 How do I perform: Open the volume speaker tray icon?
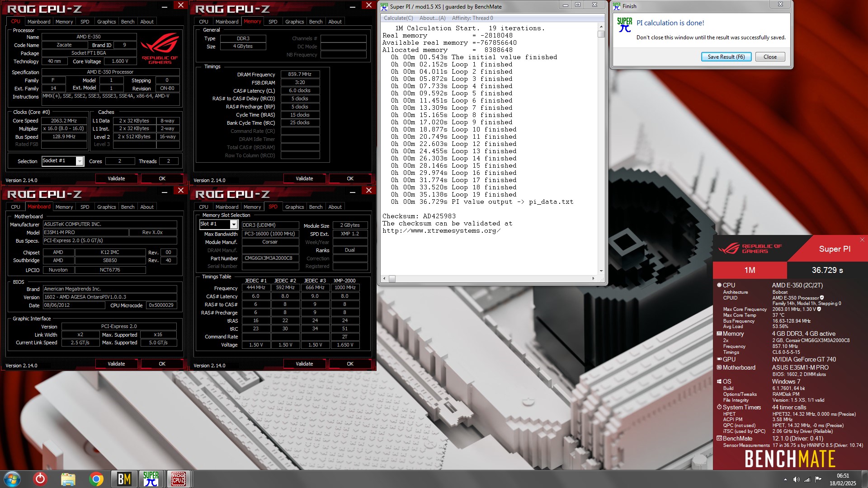pyautogui.click(x=796, y=479)
